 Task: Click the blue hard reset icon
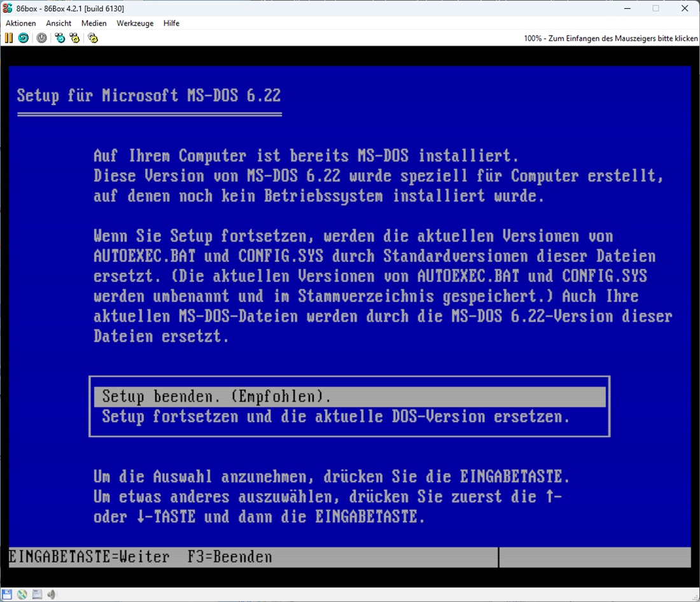click(23, 38)
